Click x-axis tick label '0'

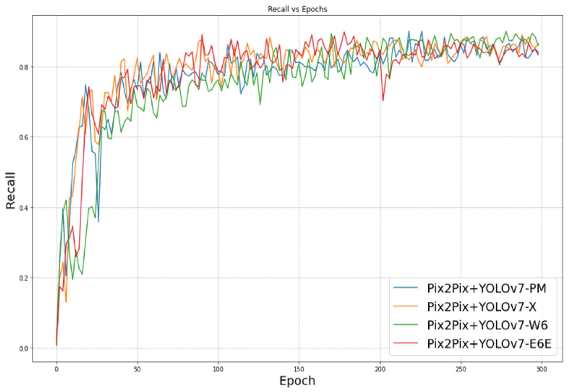pyautogui.click(x=57, y=369)
